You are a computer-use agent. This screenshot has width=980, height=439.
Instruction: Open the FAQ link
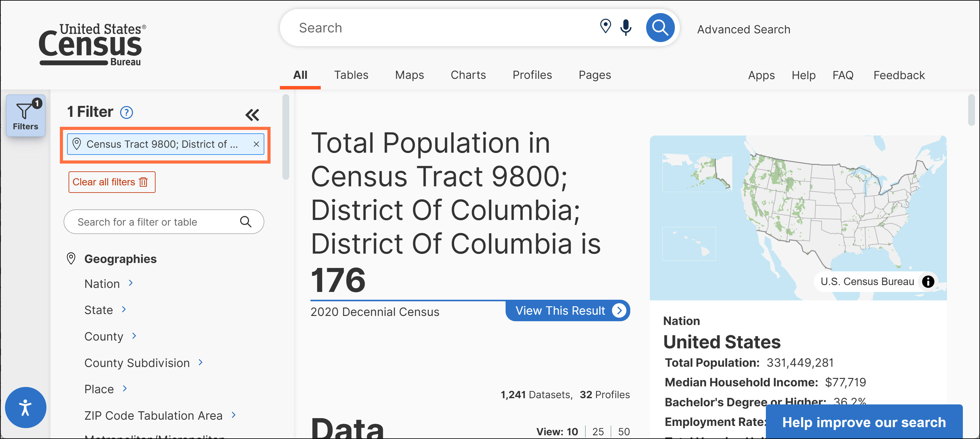[x=843, y=75]
